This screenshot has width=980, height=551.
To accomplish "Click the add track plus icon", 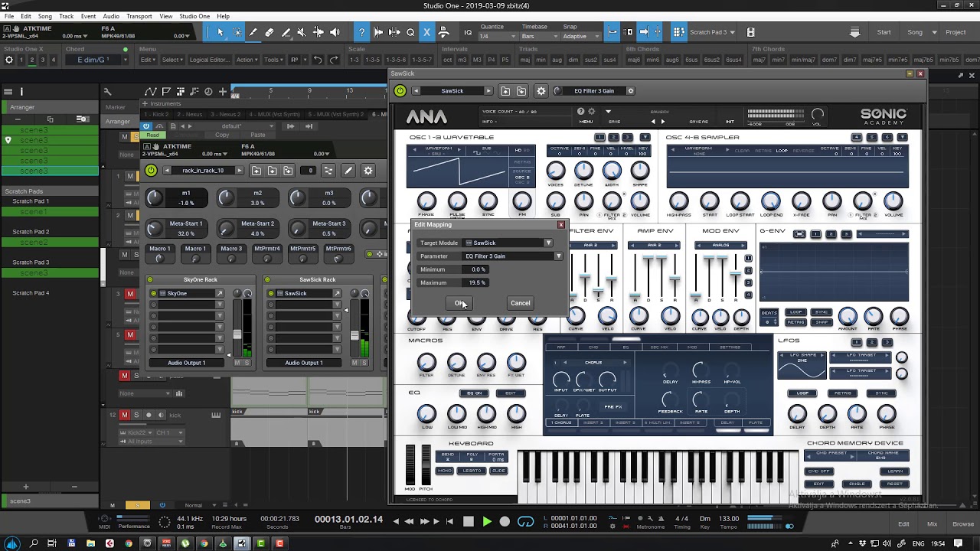I will [223, 92].
